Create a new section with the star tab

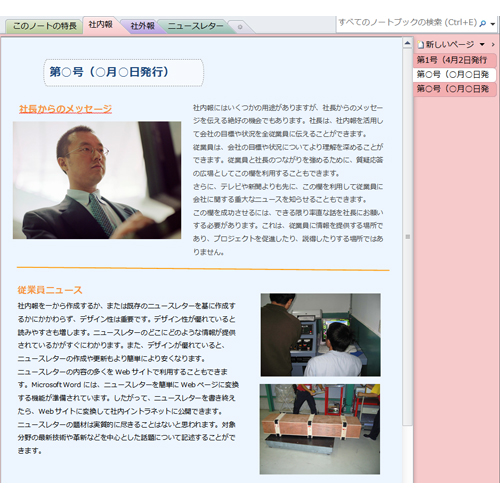(x=240, y=27)
